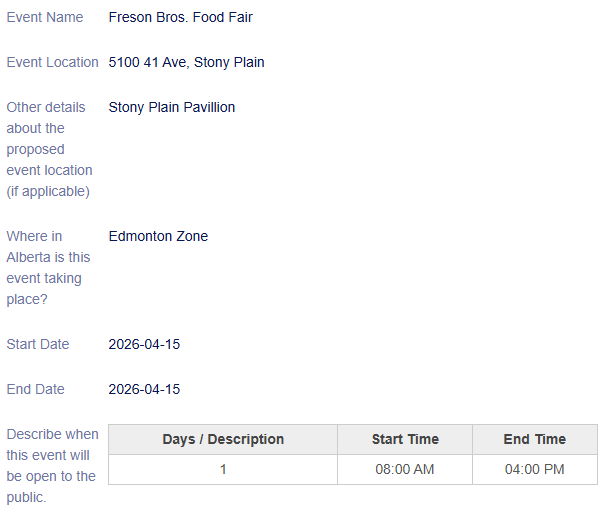Click the Edmonton Zone value

pos(158,236)
